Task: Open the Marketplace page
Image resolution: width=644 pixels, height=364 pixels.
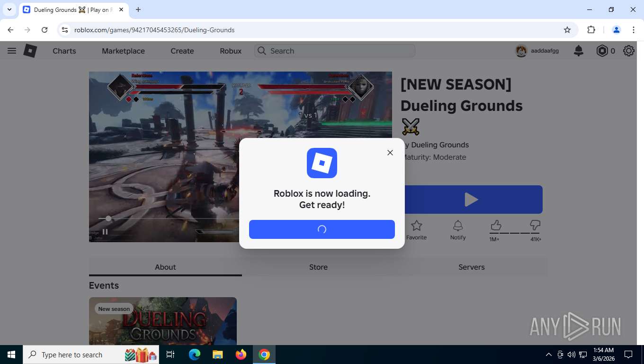Action: click(123, 51)
